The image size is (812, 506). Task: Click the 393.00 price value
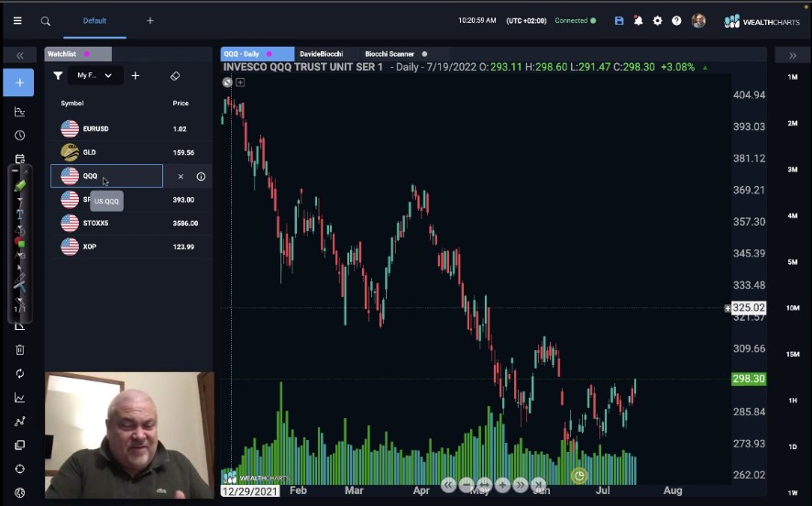(183, 200)
